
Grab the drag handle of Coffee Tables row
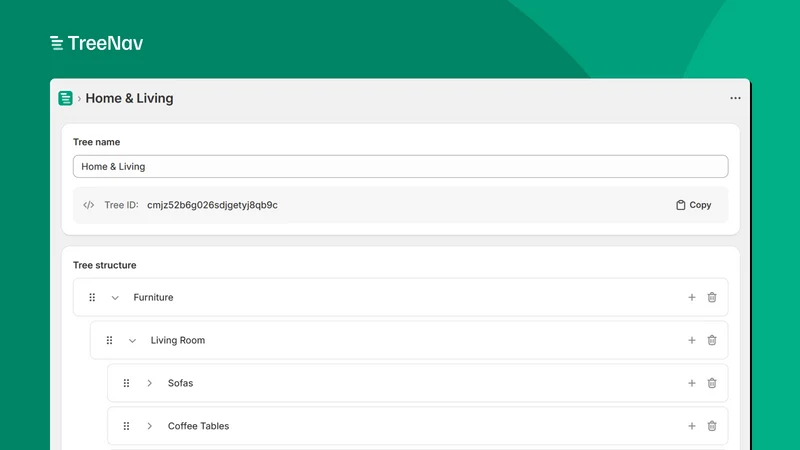coord(127,426)
